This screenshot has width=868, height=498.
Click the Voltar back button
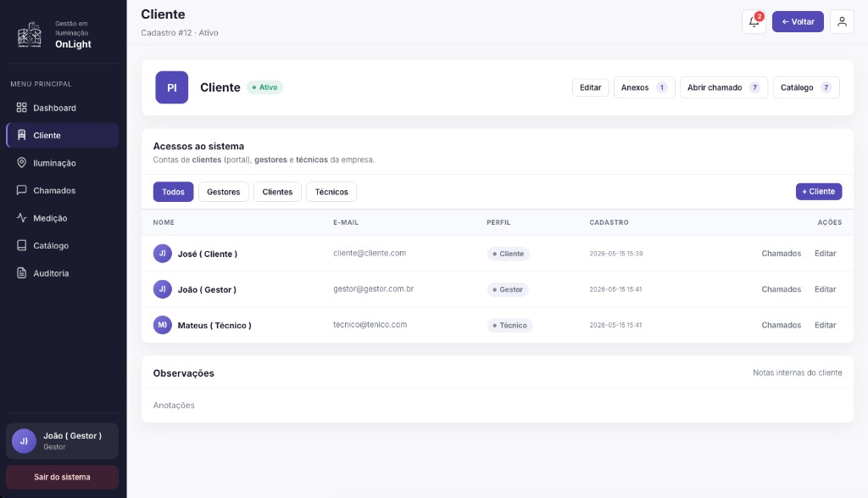click(798, 21)
